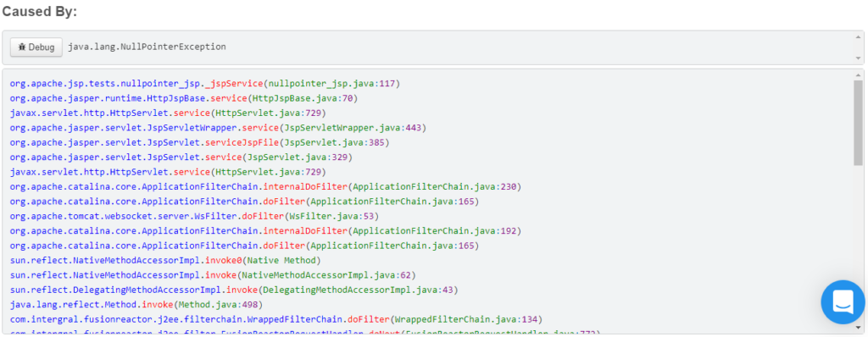
Task: Click down arrow in exception message box
Action: coord(858,58)
